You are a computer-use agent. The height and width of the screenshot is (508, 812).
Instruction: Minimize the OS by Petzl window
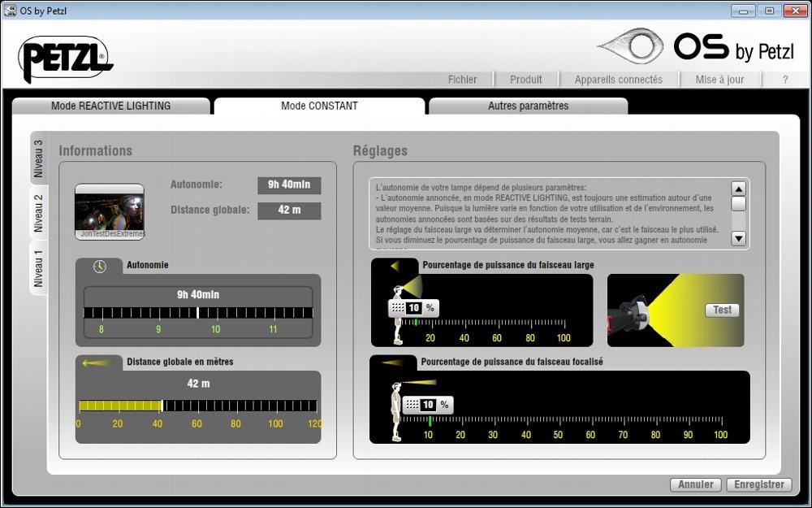click(x=744, y=11)
